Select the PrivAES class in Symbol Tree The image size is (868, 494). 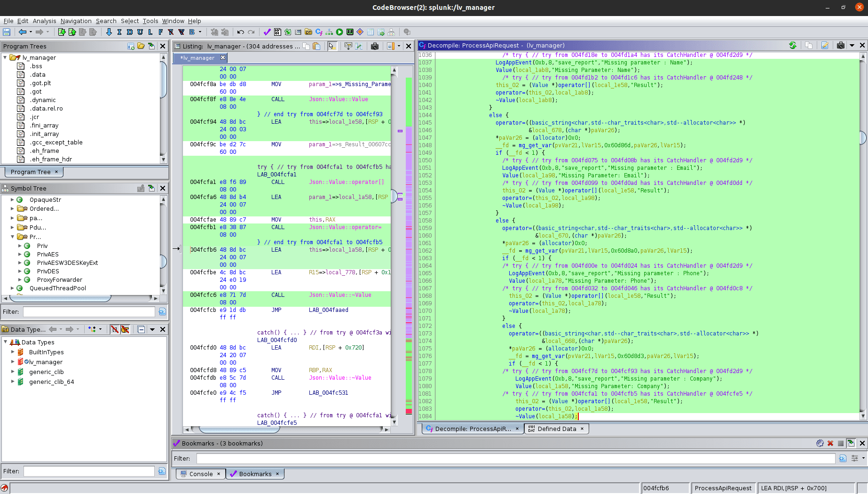point(47,254)
